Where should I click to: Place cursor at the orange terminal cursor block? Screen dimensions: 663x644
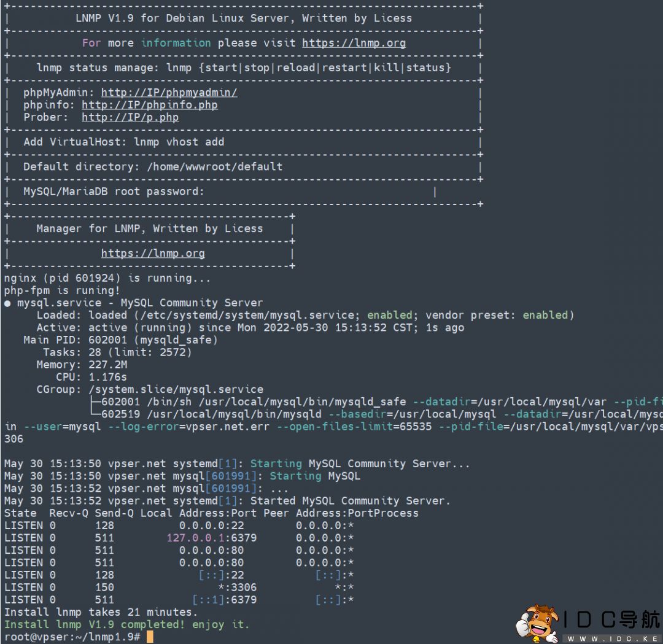150,637
